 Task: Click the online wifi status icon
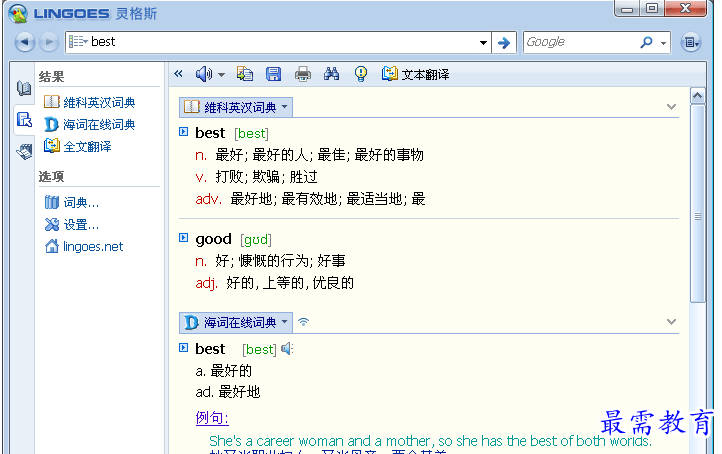coord(303,322)
